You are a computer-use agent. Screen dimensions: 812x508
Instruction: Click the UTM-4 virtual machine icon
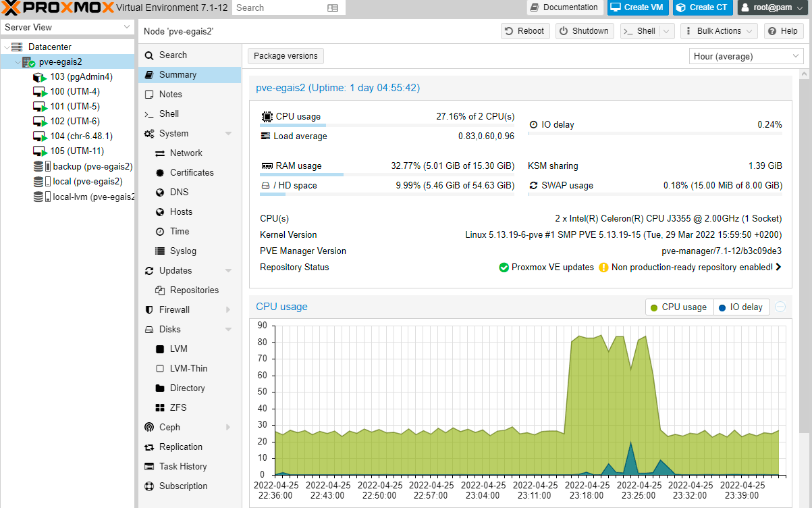tap(40, 92)
